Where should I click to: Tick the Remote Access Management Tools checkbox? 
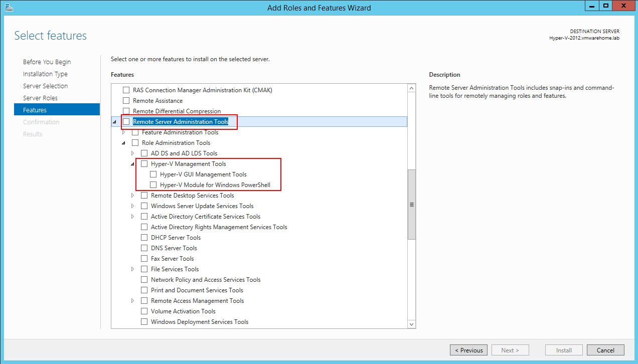tap(144, 301)
